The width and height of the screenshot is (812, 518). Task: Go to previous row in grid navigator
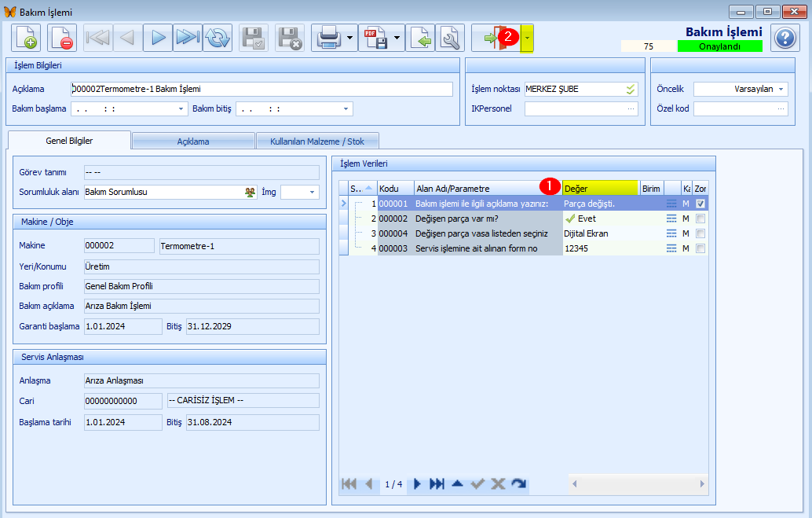coord(369,484)
